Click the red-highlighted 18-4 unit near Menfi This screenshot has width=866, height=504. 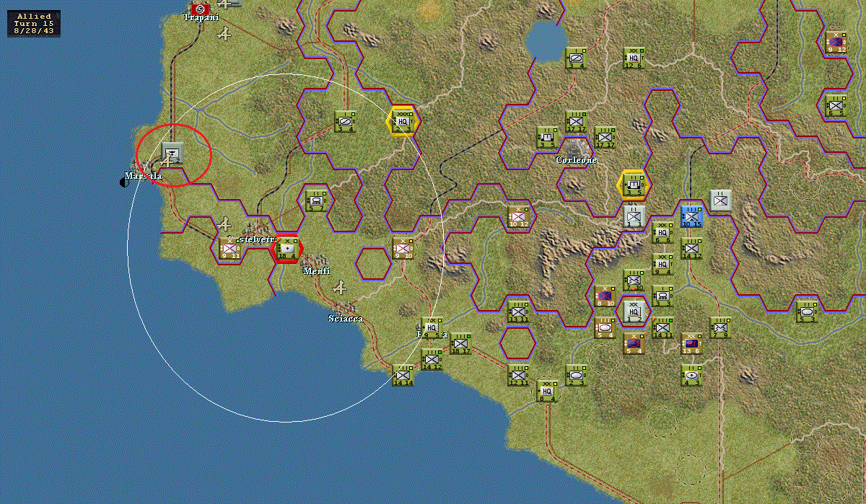[x=287, y=249]
